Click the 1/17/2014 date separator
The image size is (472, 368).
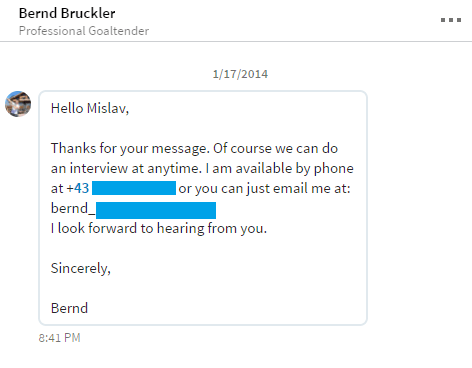click(x=240, y=74)
